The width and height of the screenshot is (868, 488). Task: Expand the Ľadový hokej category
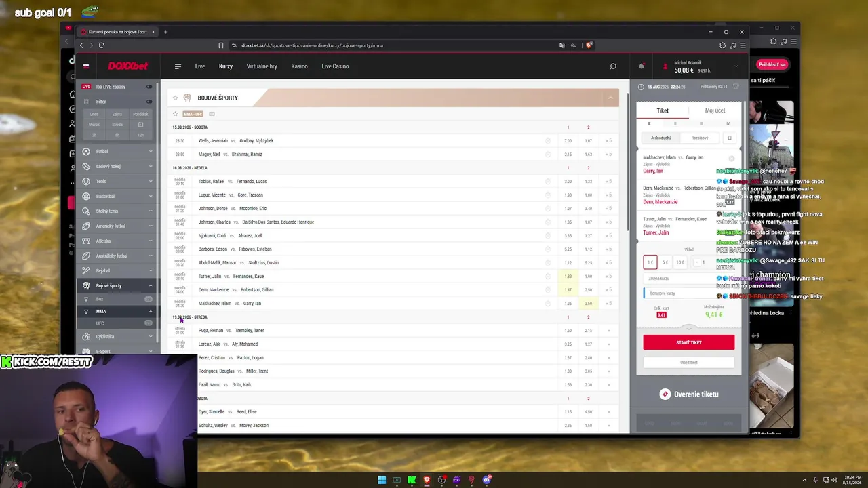coord(151,167)
